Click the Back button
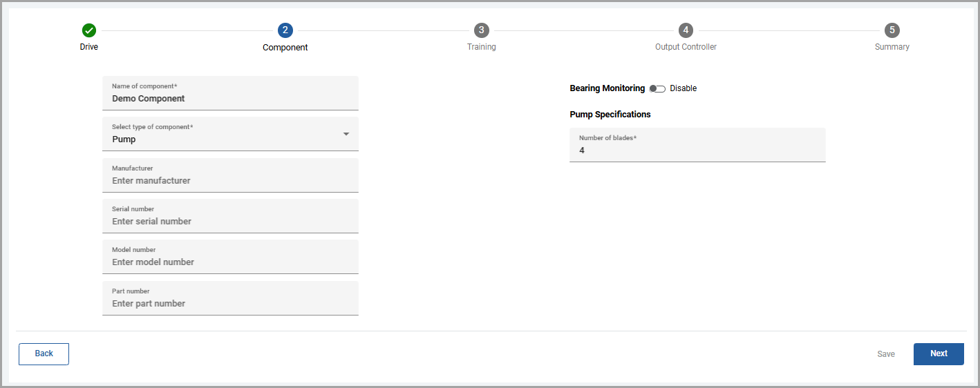This screenshot has width=980, height=388. click(x=44, y=353)
